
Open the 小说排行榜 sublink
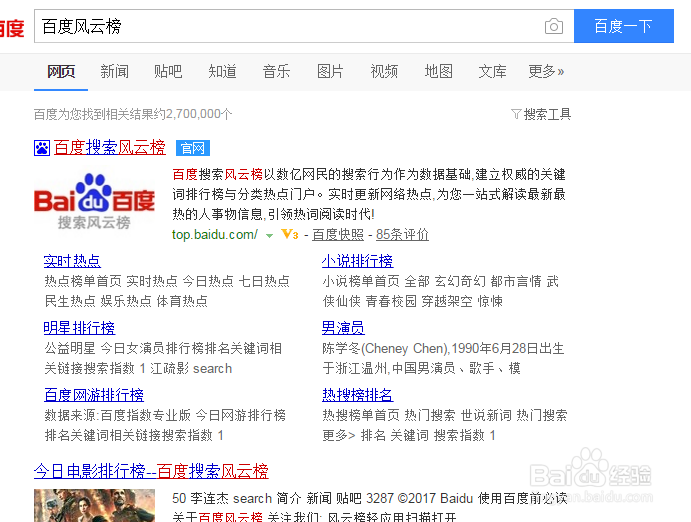point(357,261)
